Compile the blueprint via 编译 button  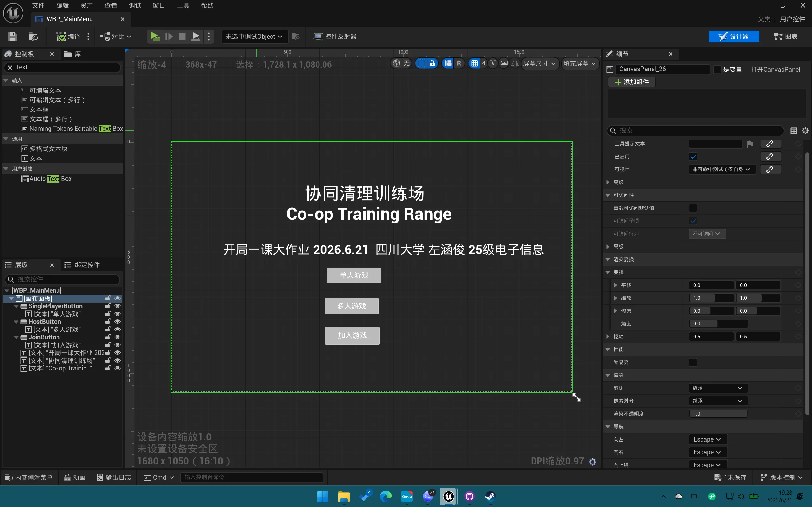[x=68, y=37]
